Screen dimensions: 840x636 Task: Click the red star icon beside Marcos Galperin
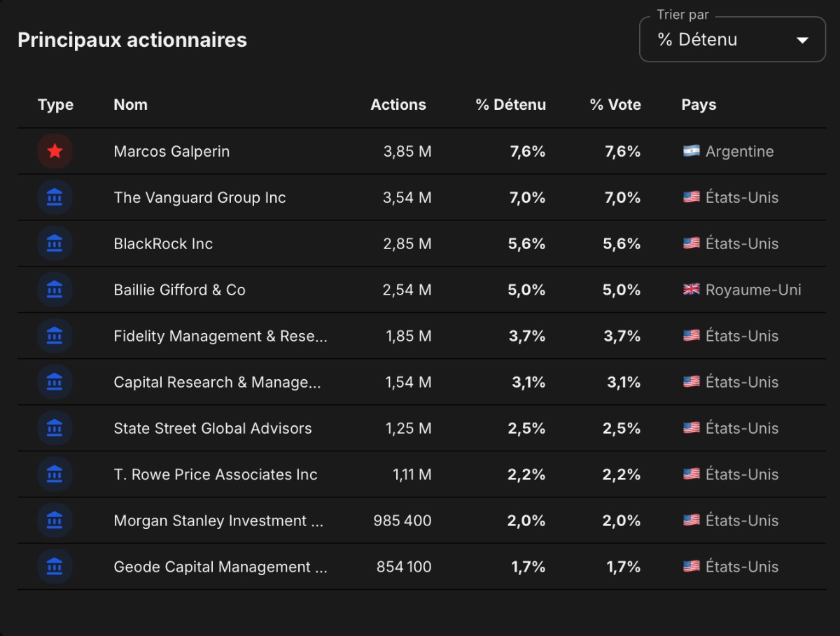(x=55, y=151)
